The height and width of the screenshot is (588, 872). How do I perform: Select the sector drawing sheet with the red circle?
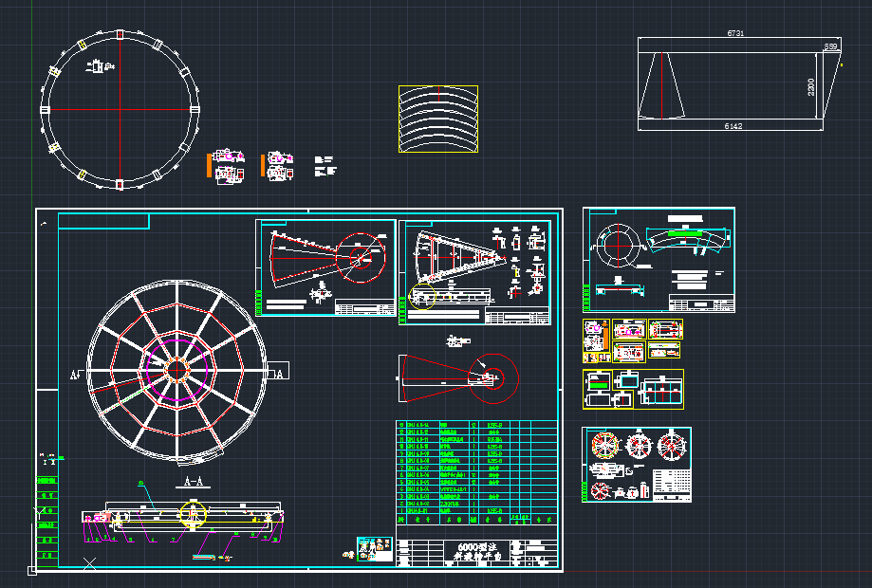325,267
